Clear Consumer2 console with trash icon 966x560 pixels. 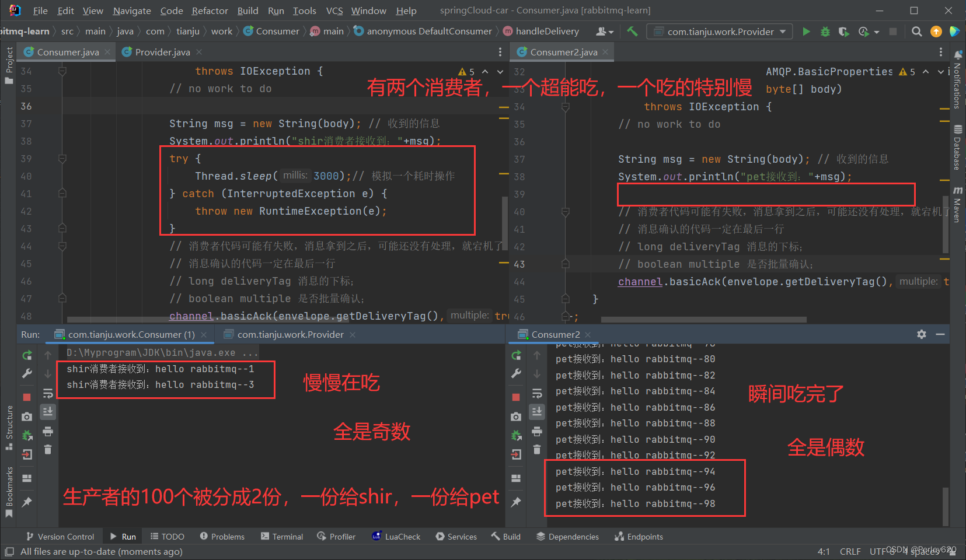coord(537,449)
